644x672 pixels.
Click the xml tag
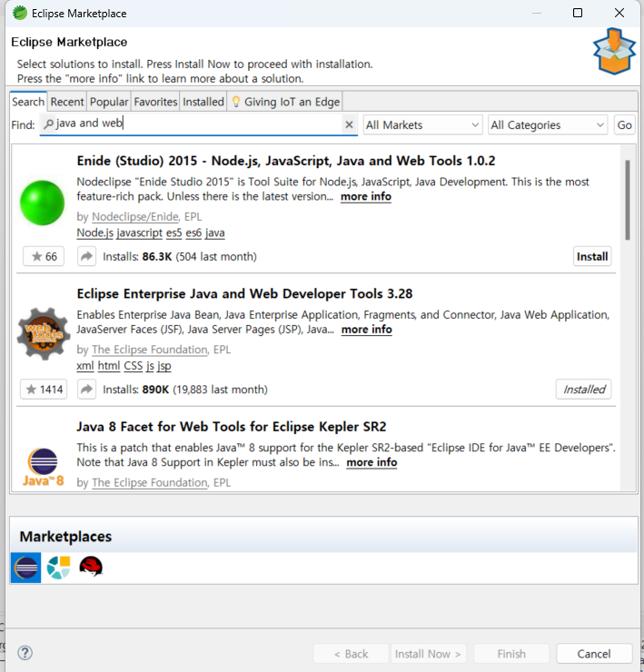84,366
